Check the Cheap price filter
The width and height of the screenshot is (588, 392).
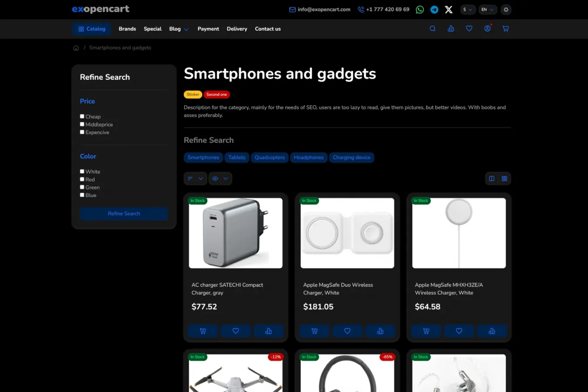click(x=82, y=116)
